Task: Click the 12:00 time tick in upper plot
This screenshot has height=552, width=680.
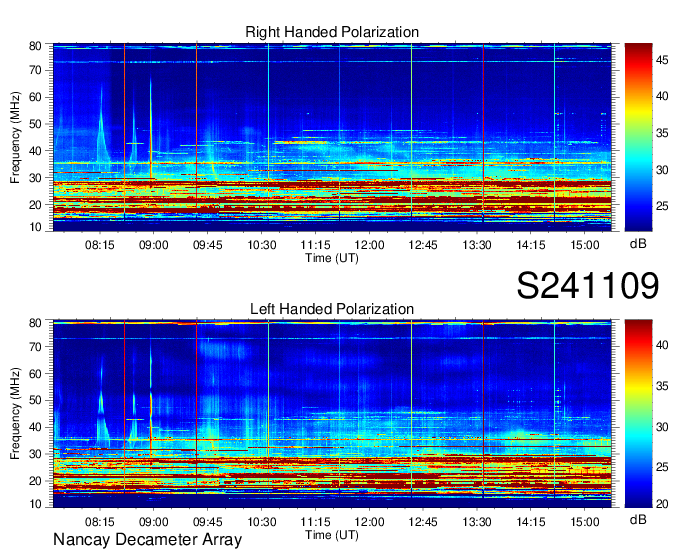Action: pyautogui.click(x=369, y=245)
